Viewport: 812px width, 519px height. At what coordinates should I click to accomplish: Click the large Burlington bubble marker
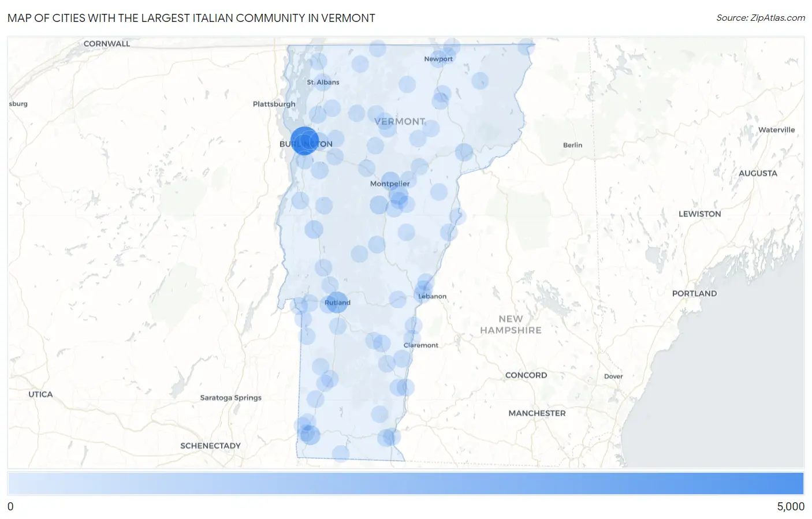point(304,141)
